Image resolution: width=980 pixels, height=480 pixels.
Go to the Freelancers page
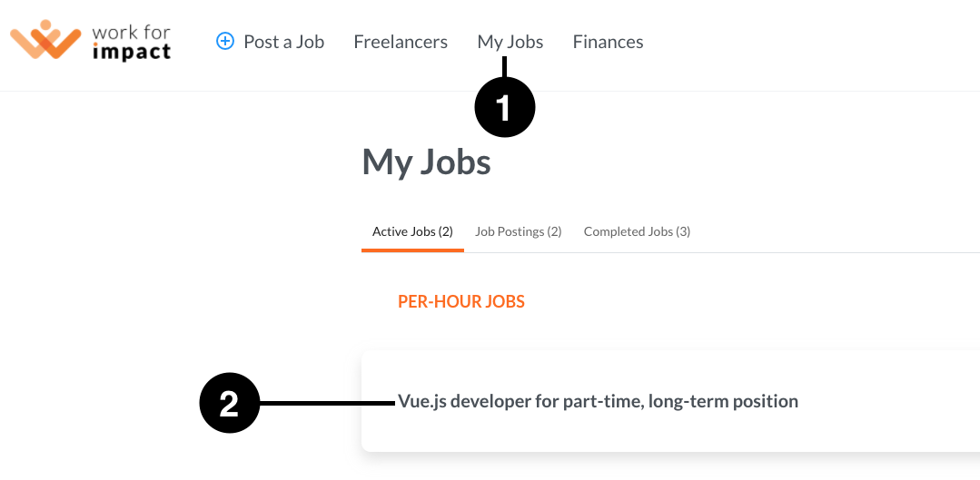coord(401,42)
